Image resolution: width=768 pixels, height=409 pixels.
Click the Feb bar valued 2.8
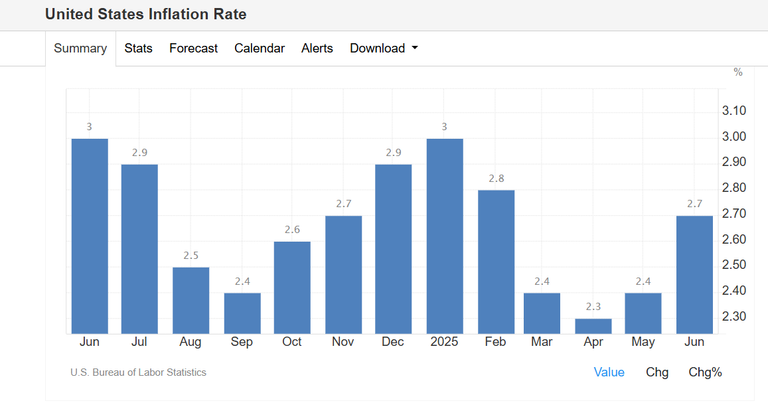pyautogui.click(x=496, y=262)
